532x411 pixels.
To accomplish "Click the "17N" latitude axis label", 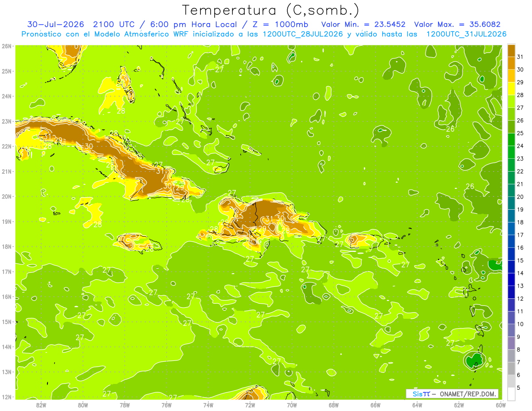I will click(6, 271).
